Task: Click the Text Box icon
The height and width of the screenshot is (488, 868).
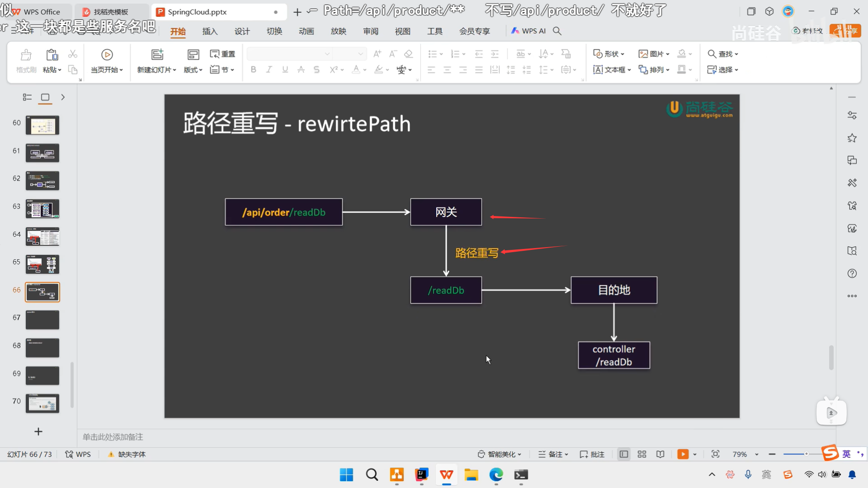Action: coord(598,70)
